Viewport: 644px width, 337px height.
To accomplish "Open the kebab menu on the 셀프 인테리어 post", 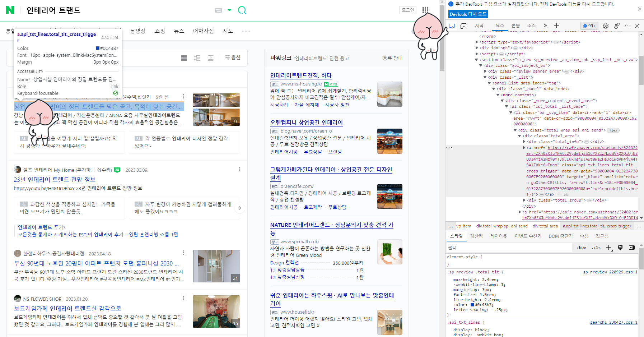I will click(239, 169).
